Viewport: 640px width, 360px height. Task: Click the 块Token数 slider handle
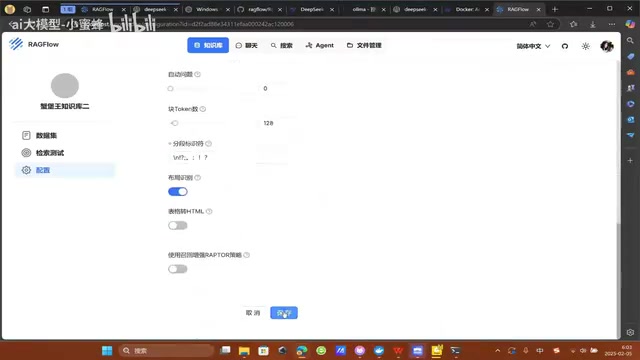tap(175, 123)
